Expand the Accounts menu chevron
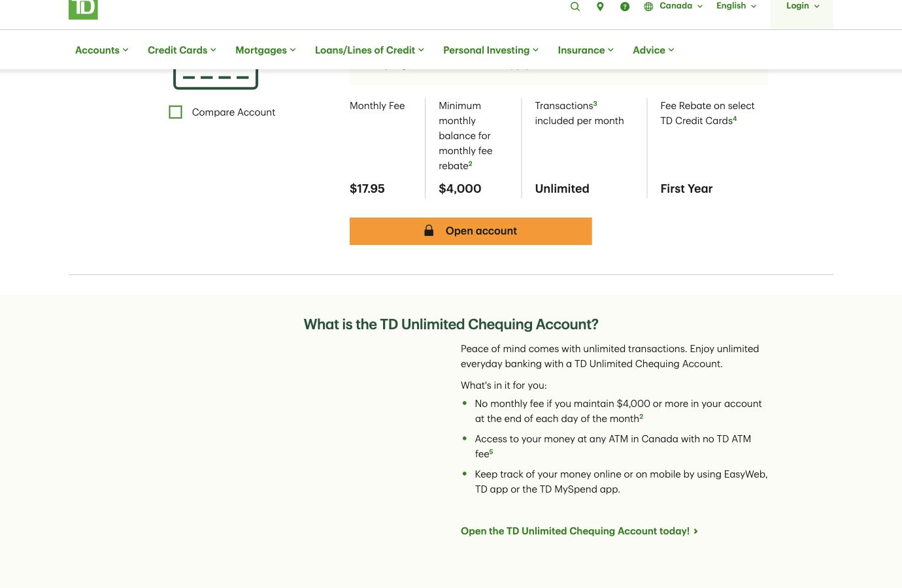 pos(125,50)
